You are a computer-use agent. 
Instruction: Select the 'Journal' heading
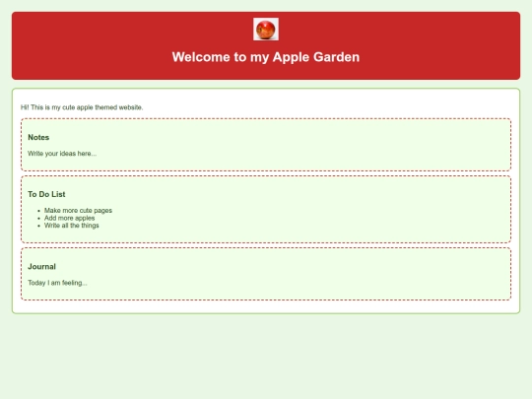[41, 266]
